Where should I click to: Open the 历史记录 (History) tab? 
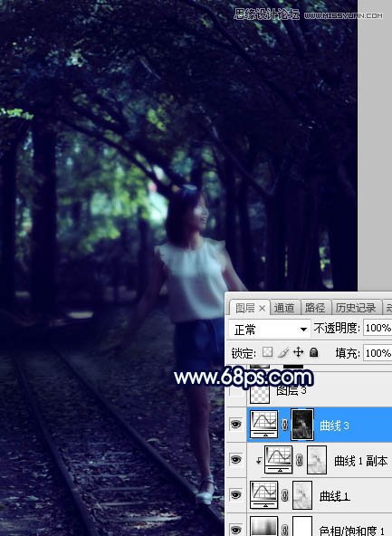pyautogui.click(x=356, y=308)
